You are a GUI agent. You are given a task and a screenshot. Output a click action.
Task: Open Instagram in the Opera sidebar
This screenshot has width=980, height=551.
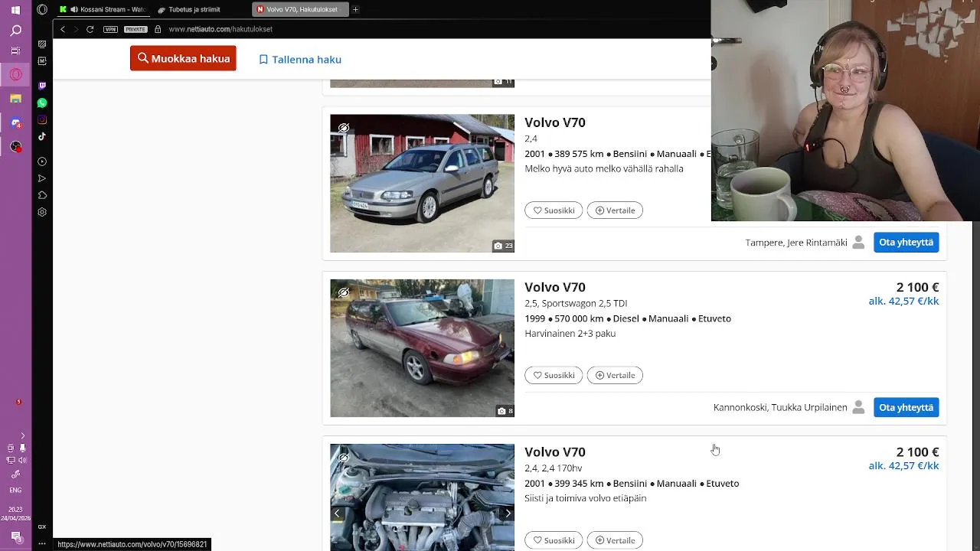click(42, 119)
